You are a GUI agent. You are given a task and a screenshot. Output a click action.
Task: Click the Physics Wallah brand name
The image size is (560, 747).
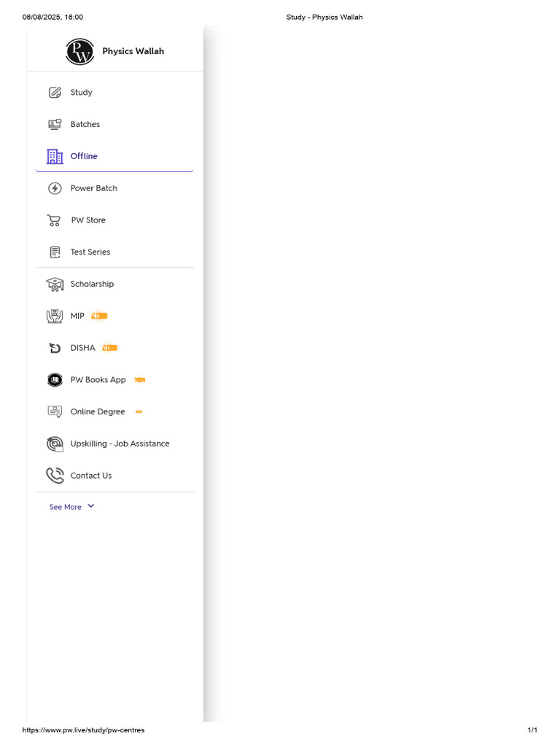(133, 51)
